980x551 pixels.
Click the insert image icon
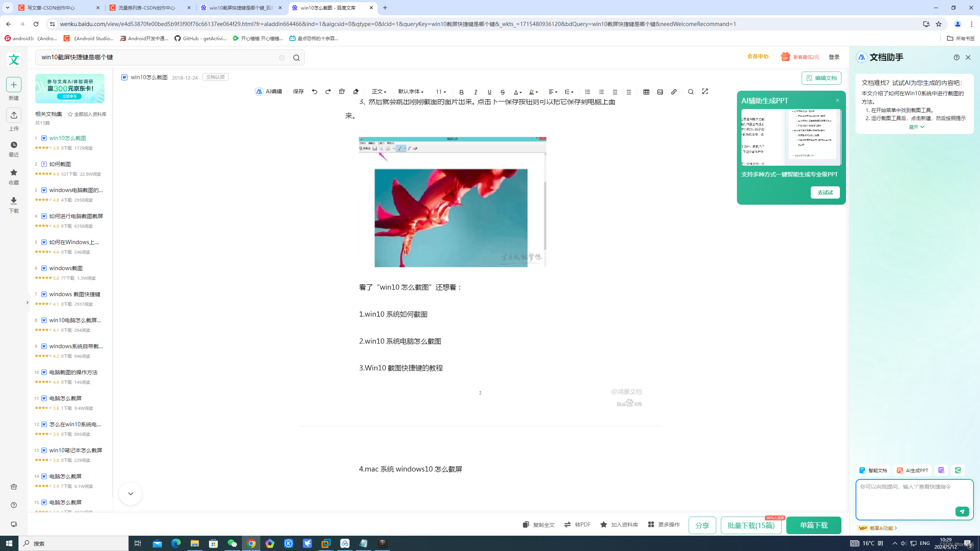660,92
